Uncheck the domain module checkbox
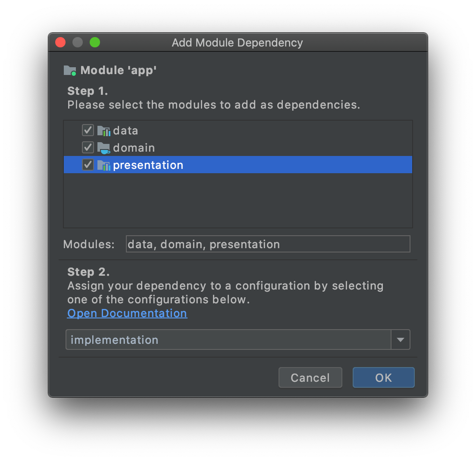476x461 pixels. [x=88, y=147]
